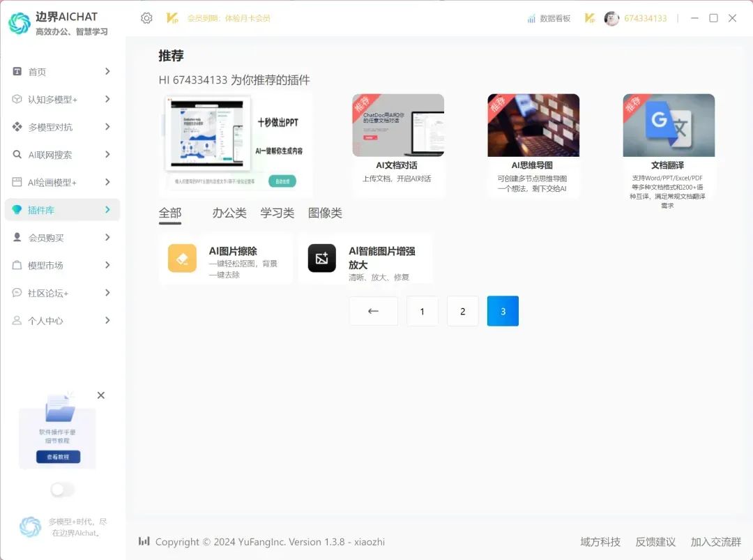
Task: Click the user avatar icon
Action: coord(611,18)
